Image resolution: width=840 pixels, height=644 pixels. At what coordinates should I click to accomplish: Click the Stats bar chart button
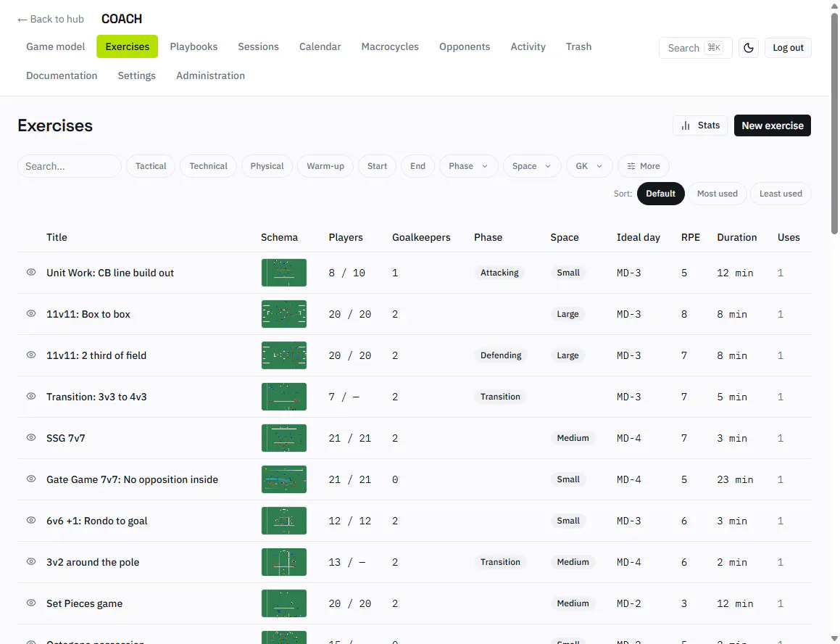click(x=699, y=125)
